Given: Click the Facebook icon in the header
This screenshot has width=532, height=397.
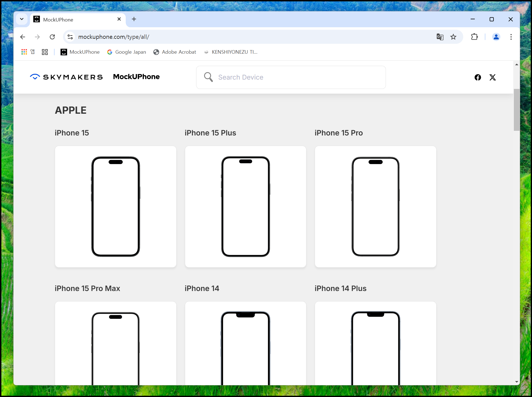Looking at the screenshot, I should [x=478, y=77].
